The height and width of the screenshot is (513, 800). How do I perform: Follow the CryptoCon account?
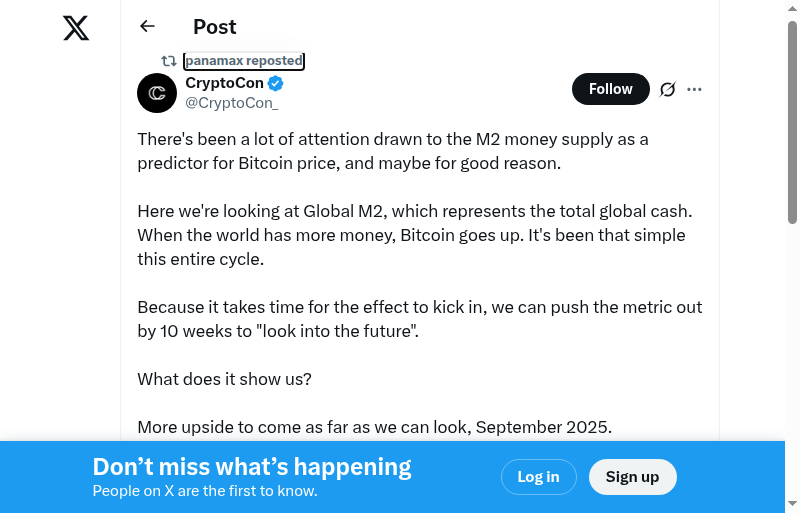[x=610, y=89]
